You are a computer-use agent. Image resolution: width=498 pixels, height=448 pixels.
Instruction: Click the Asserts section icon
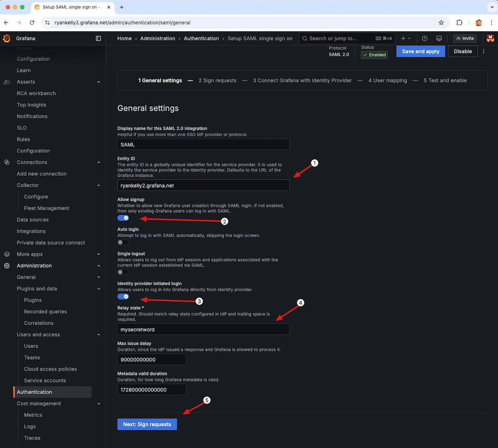click(x=7, y=82)
